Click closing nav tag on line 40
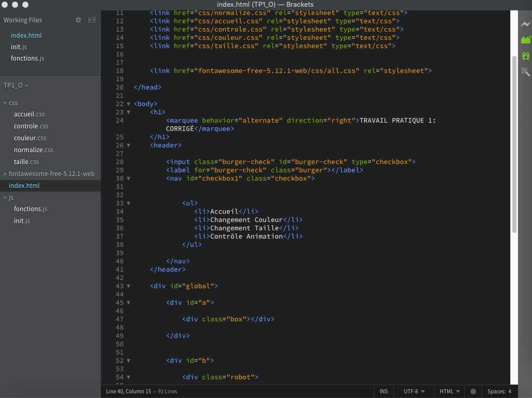The width and height of the screenshot is (532, 398). coord(178,261)
